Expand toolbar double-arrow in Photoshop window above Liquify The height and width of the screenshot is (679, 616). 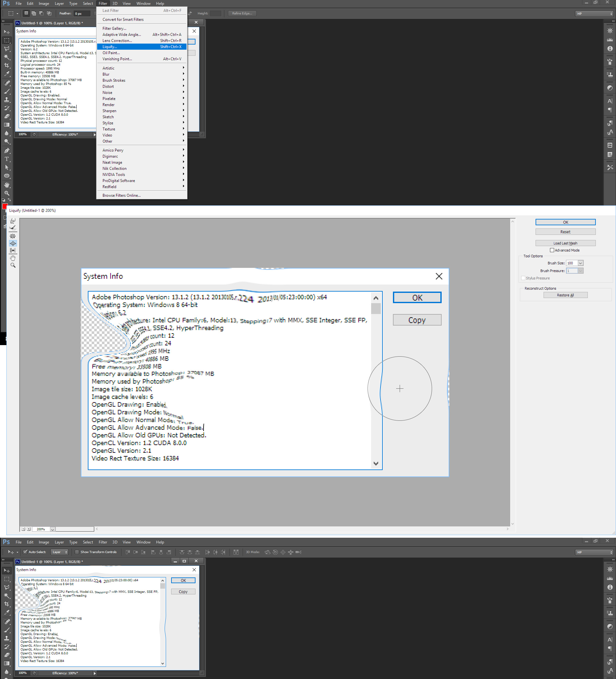pyautogui.click(x=4, y=21)
